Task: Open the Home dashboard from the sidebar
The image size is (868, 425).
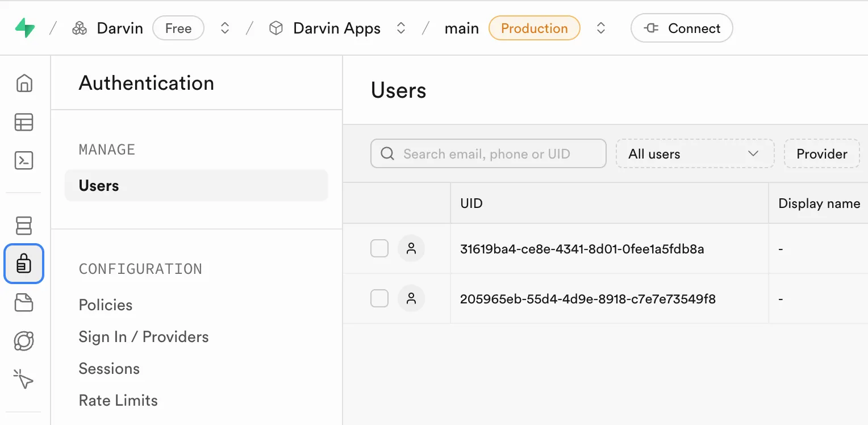Action: point(24,83)
